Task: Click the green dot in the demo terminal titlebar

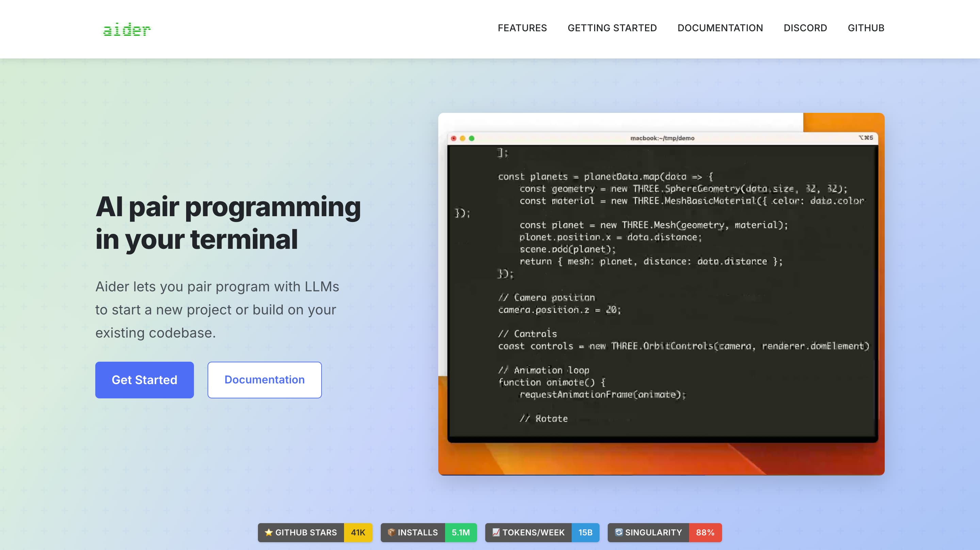Action: tap(472, 138)
